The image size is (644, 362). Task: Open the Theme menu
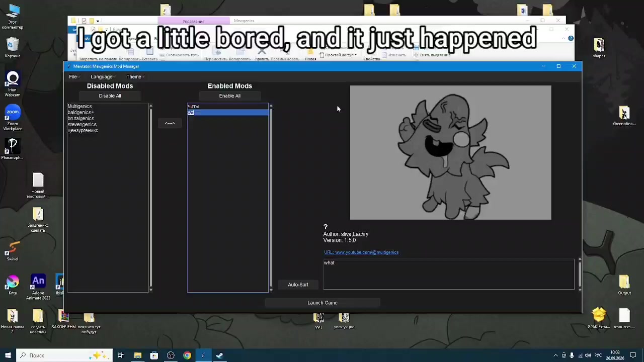(134, 77)
